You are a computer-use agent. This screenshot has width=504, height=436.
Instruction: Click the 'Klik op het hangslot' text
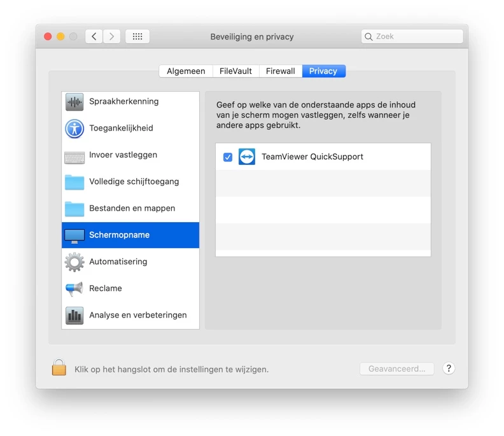(172, 369)
